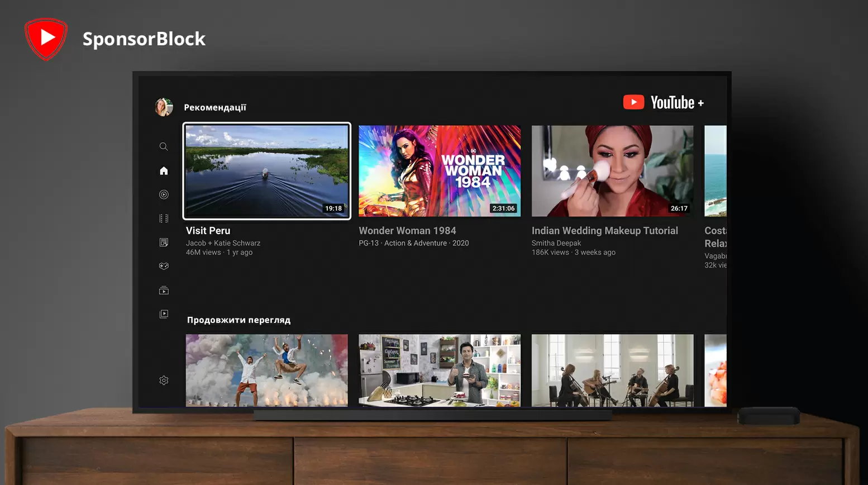Click PG-13 · Action & Adventure · 2020 text
The height and width of the screenshot is (485, 868).
(414, 243)
